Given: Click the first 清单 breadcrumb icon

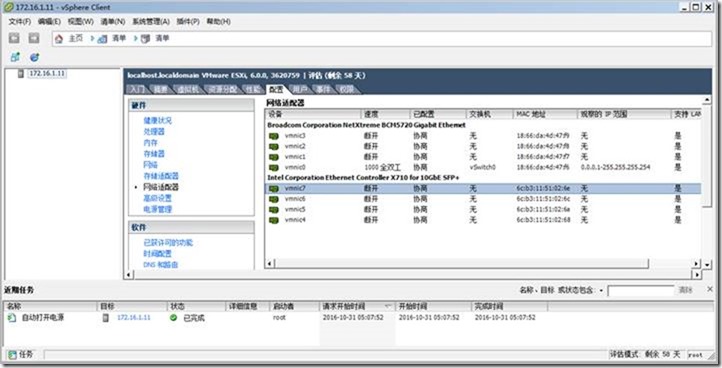Looking at the screenshot, I should pyautogui.click(x=103, y=39).
